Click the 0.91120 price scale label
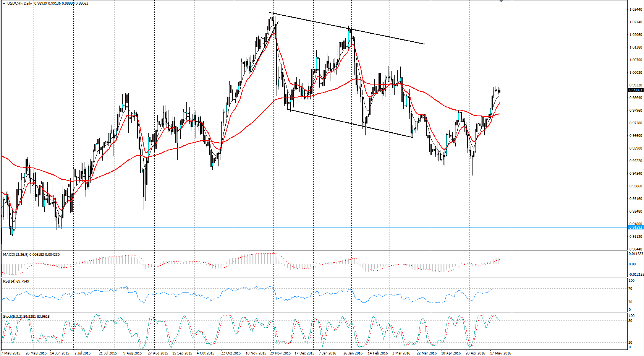 tap(636, 237)
